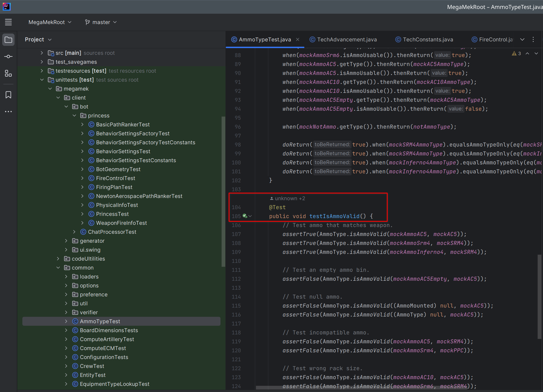Open the master branch dropdown

coord(101,22)
